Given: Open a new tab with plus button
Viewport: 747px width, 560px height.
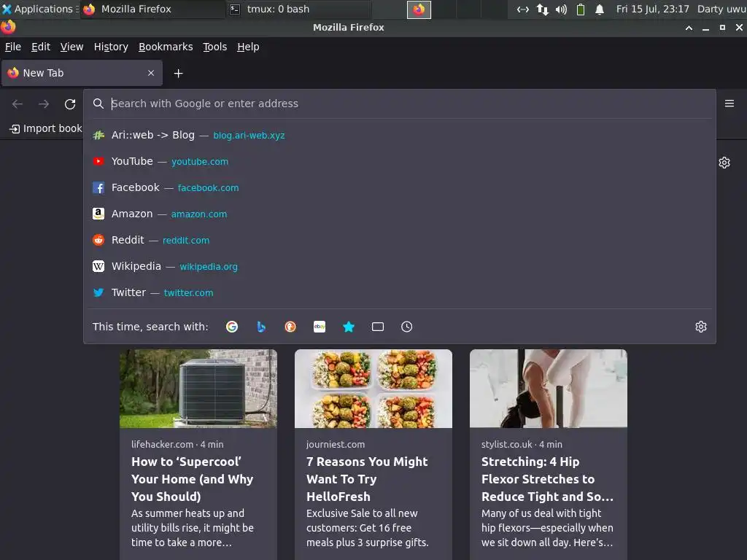Looking at the screenshot, I should [x=178, y=74].
